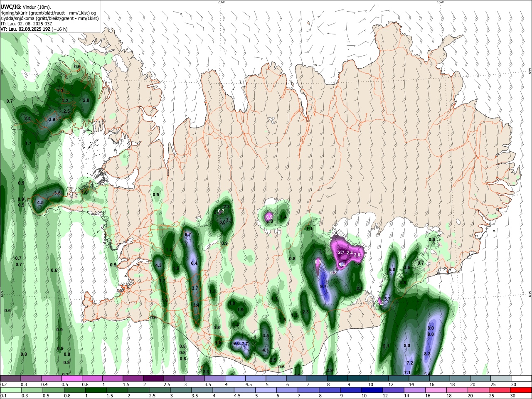
Task: Click the 15W longitude label
Action: [x=440, y=2]
